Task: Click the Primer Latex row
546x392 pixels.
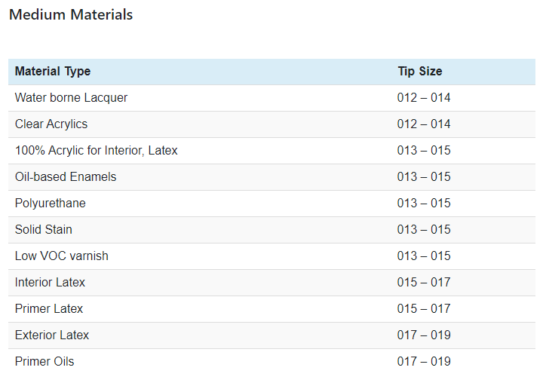Action: [x=49, y=309]
